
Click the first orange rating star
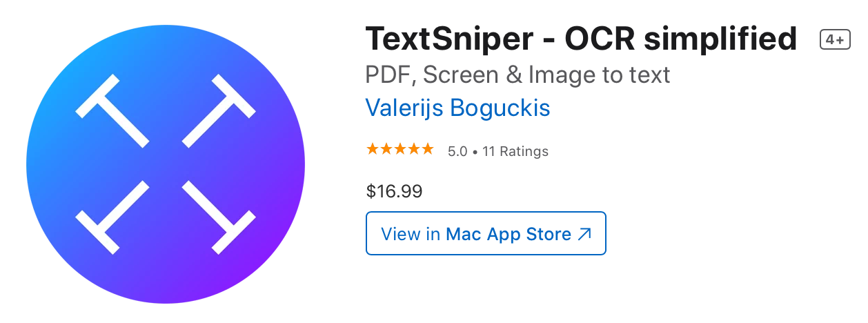(x=373, y=149)
